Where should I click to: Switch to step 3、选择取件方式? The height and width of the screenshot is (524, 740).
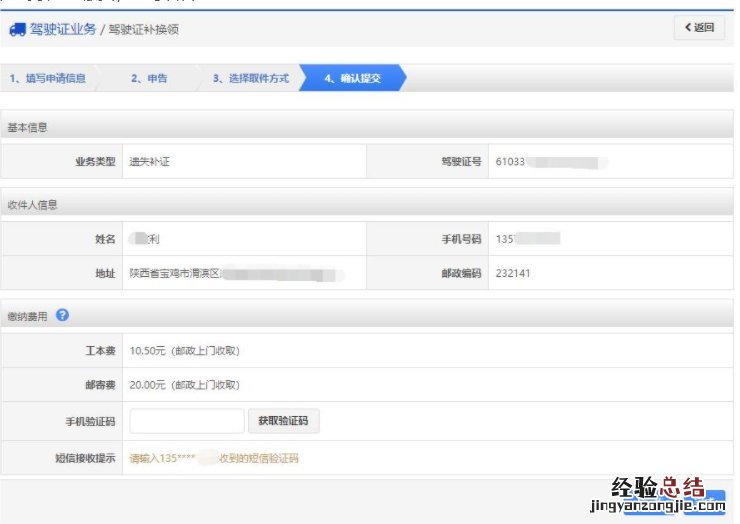[250, 78]
